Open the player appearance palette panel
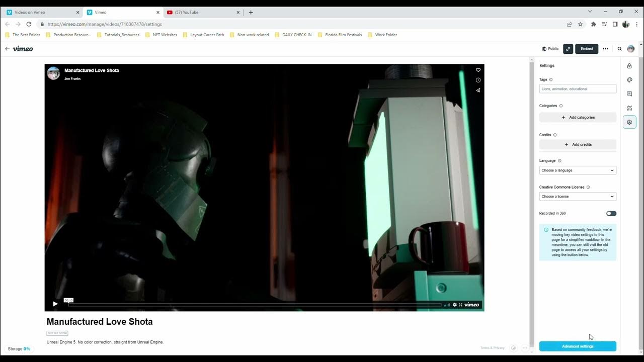The image size is (644, 362). tap(629, 80)
